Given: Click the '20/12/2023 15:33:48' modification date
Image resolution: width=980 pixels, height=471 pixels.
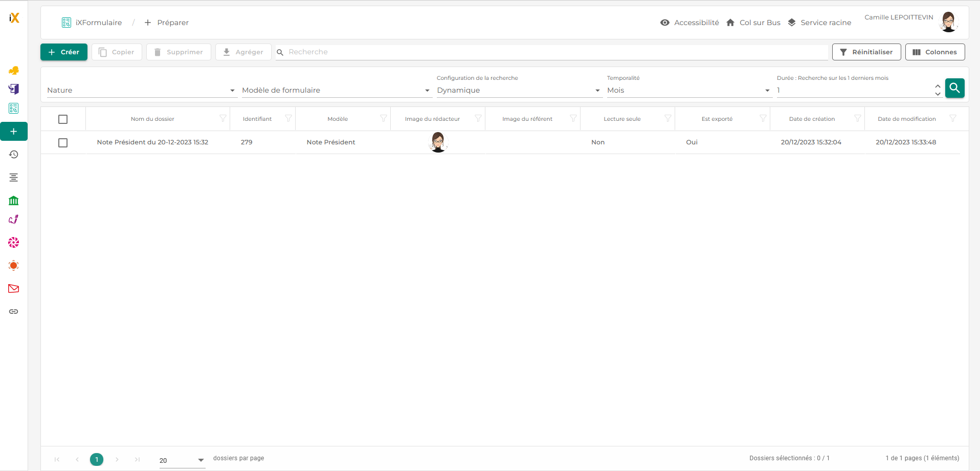Looking at the screenshot, I should 906,142.
